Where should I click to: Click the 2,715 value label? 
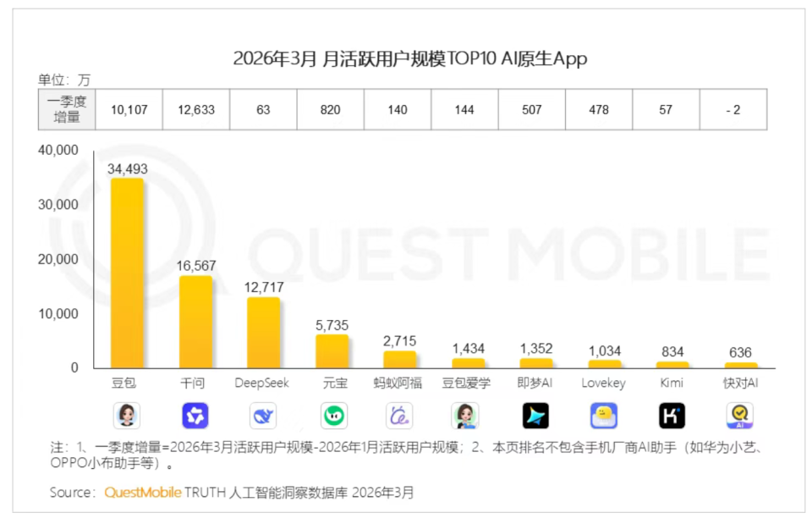pyautogui.click(x=399, y=341)
